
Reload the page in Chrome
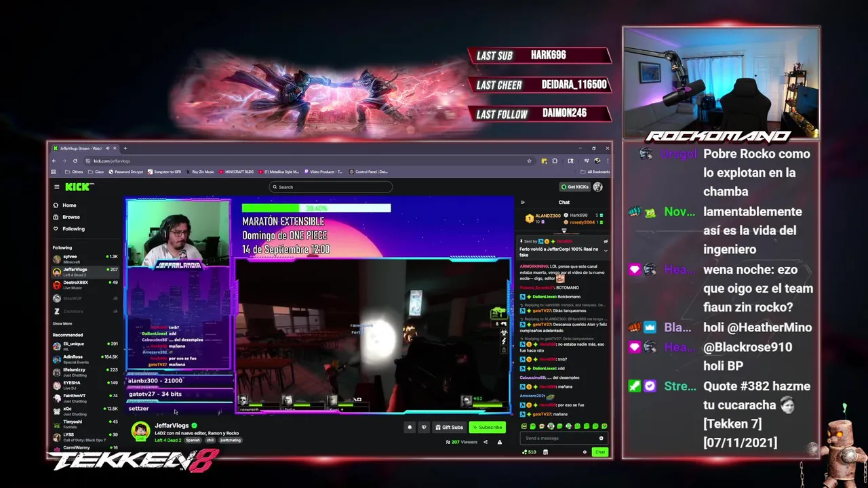pos(76,161)
